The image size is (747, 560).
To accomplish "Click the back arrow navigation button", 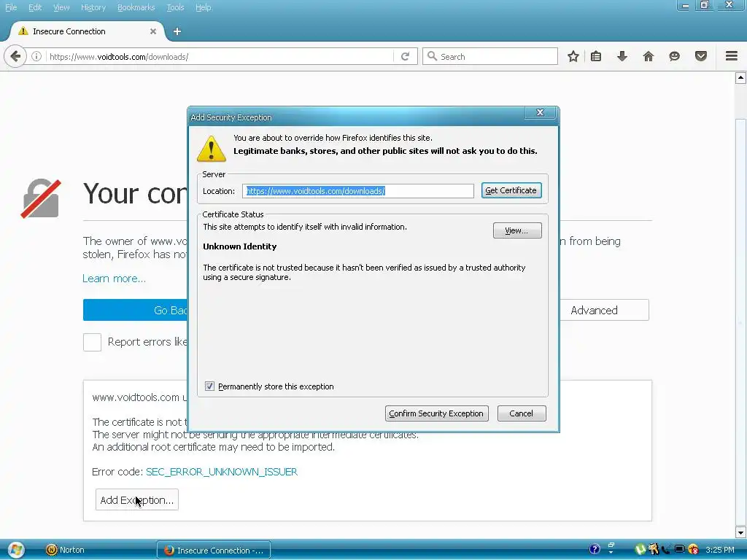I will tap(15, 57).
